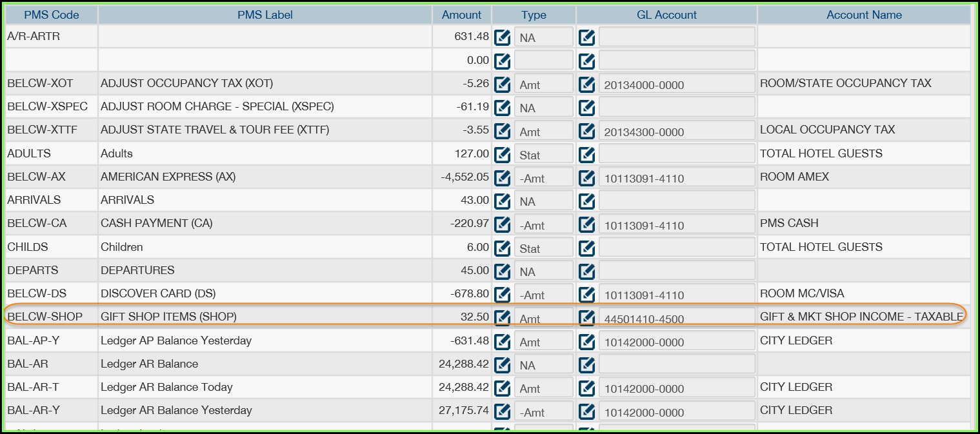The height and width of the screenshot is (434, 980).
Task: Click Type field for BELCW-XSPEC row
Action: [543, 107]
